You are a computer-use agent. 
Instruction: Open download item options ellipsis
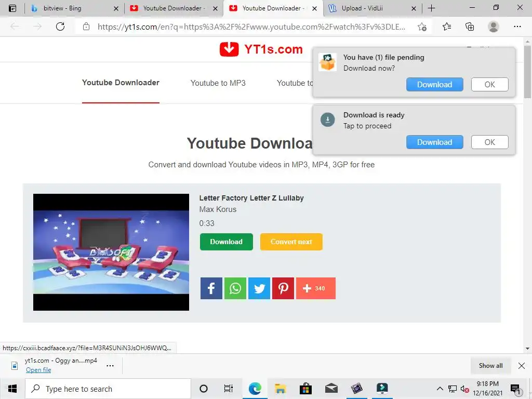pos(110,366)
